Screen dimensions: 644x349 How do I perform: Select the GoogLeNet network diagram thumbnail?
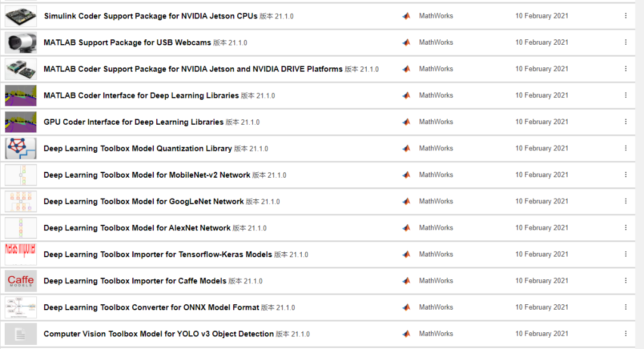pyautogui.click(x=20, y=202)
